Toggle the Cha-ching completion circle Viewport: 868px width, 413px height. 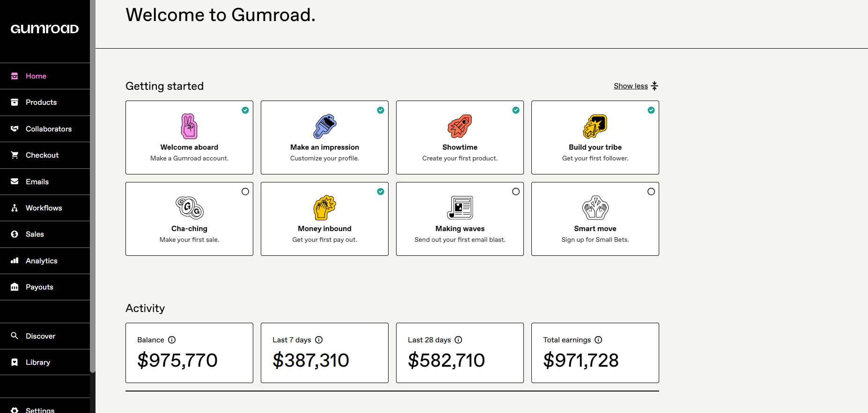coord(245,192)
